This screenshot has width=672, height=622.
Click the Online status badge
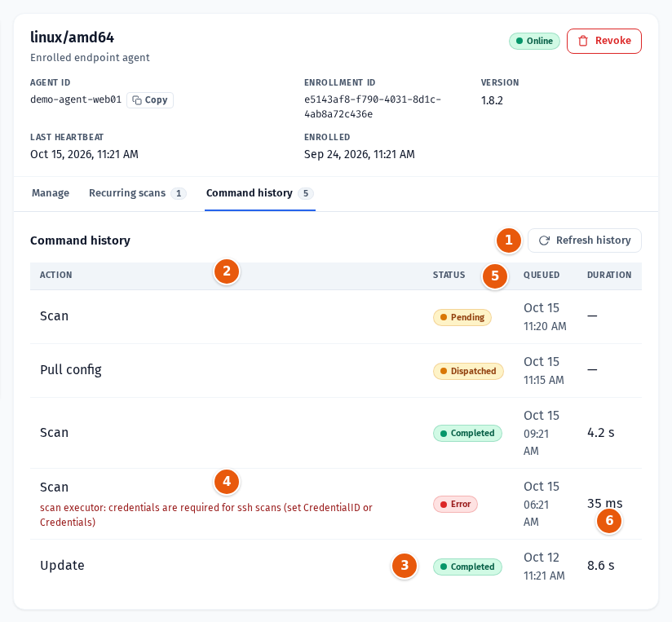click(534, 41)
